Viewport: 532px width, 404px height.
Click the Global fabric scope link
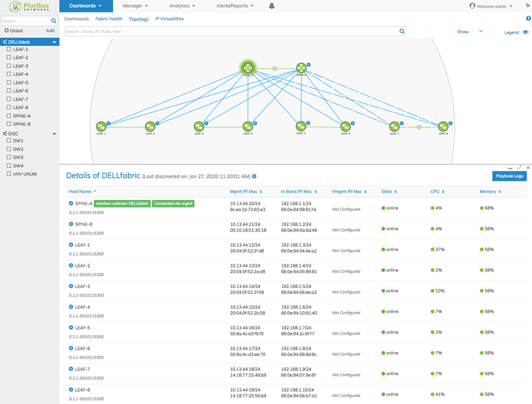[14, 31]
